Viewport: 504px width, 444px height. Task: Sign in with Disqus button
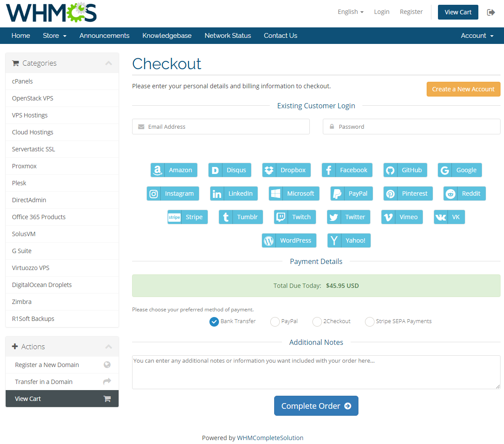pyautogui.click(x=229, y=170)
